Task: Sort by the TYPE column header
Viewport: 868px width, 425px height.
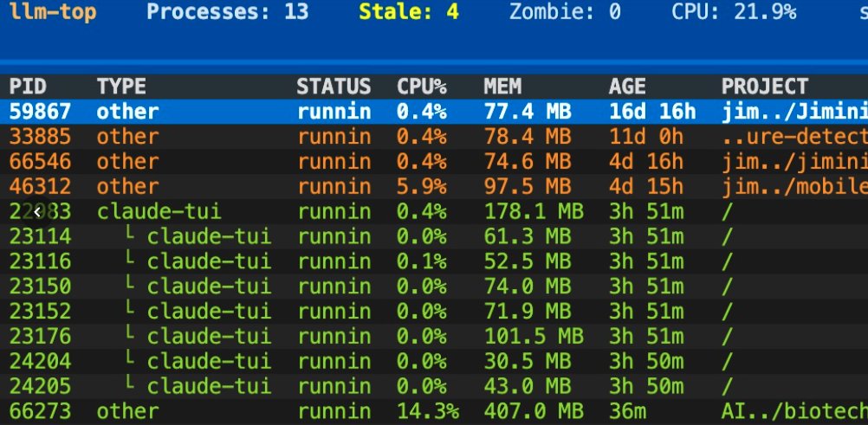Action: (121, 87)
